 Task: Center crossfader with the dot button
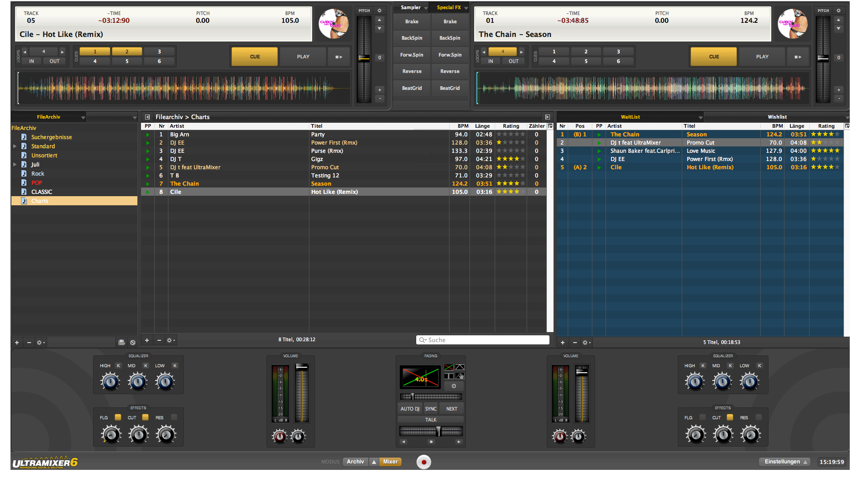(x=431, y=442)
